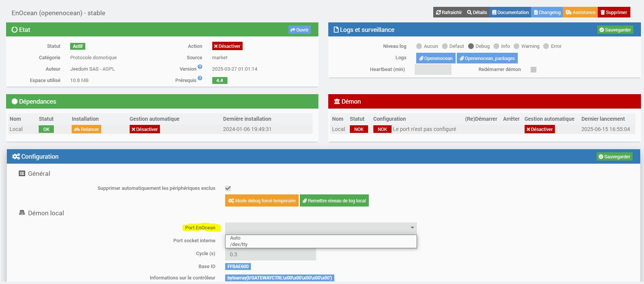Click the OK dependencies status badge
Viewport: 644px width, 284px height.
pos(46,129)
